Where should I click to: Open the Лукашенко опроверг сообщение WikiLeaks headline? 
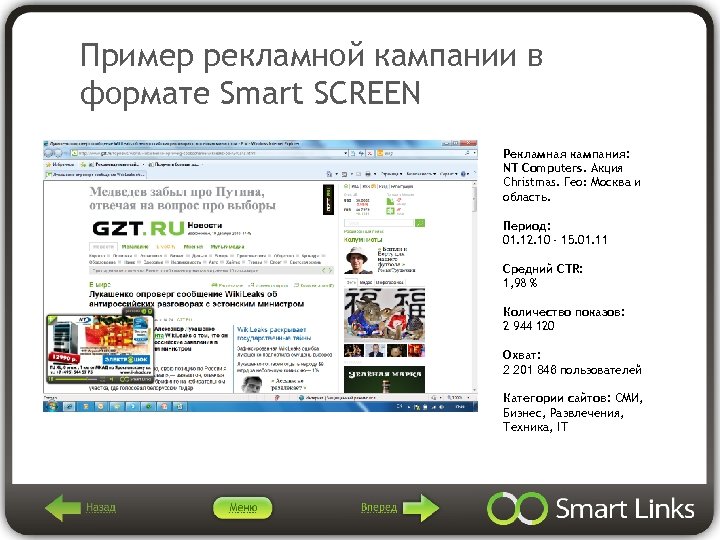coord(196,299)
